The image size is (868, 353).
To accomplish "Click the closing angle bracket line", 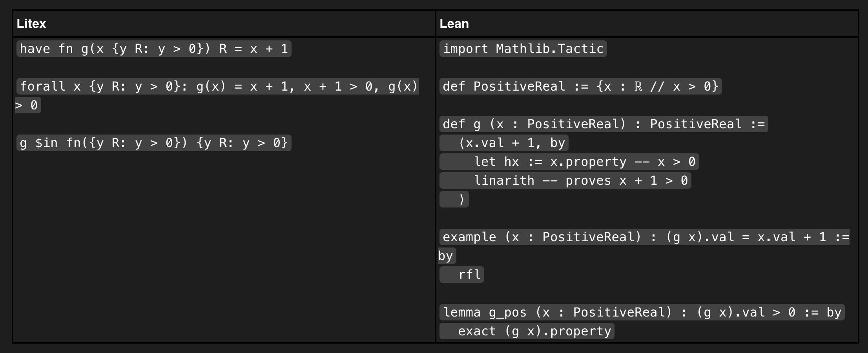I will pyautogui.click(x=461, y=199).
